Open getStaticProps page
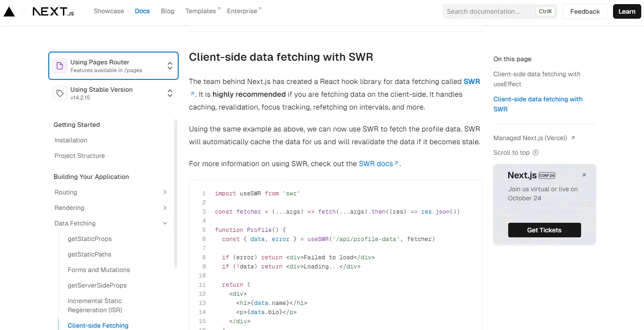 [x=90, y=239]
